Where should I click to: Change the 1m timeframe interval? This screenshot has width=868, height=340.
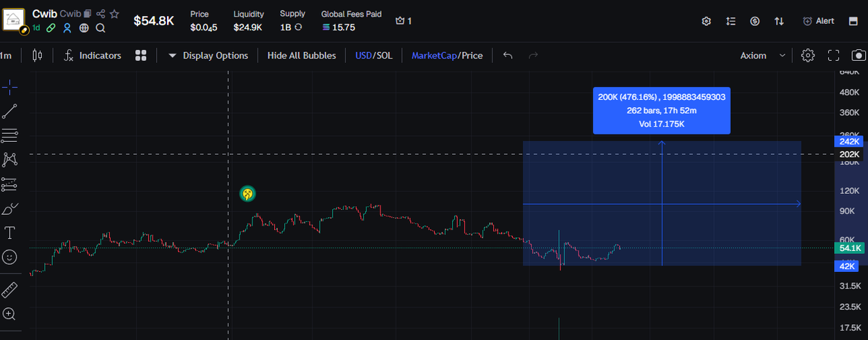[x=6, y=55]
